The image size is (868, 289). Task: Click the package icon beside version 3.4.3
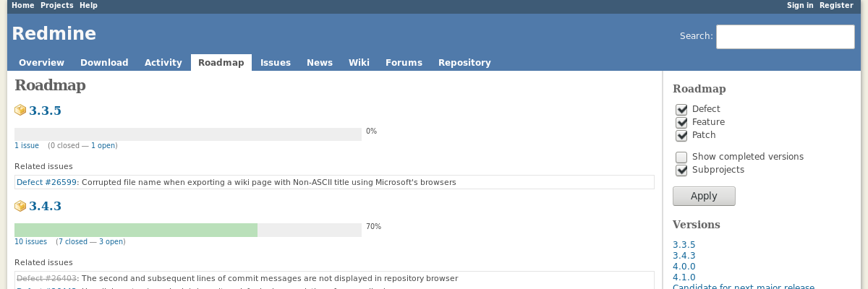20,206
